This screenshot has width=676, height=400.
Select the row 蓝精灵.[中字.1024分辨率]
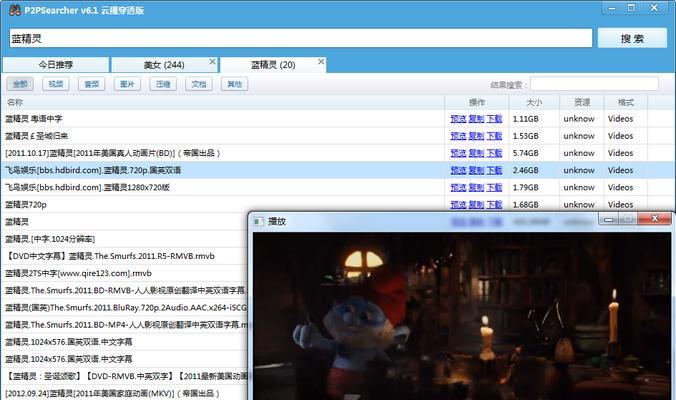coord(125,239)
